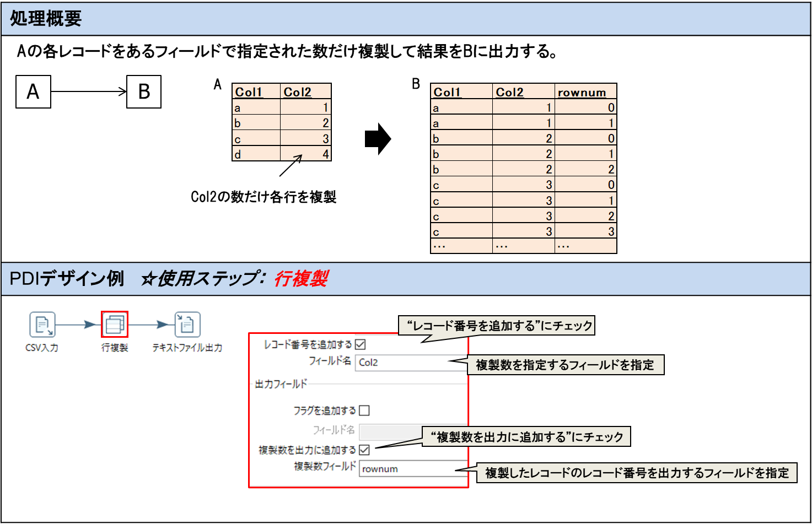Click the Col2 header in table A
Image resolution: width=812 pixels, height=524 pixels.
coord(306,91)
